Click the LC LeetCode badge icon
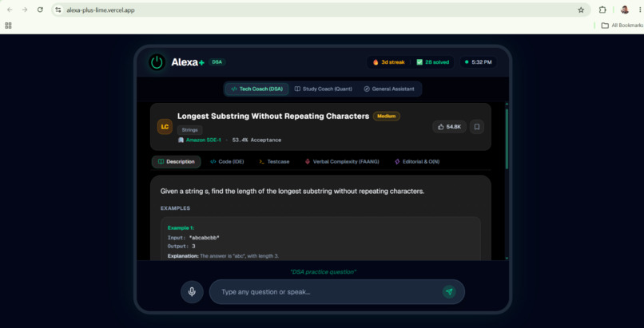 pos(165,127)
